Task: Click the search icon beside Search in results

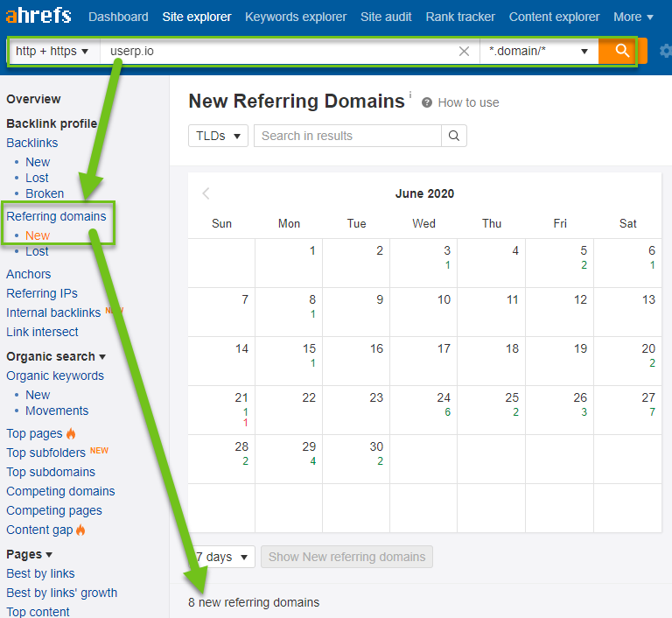Action: [453, 136]
